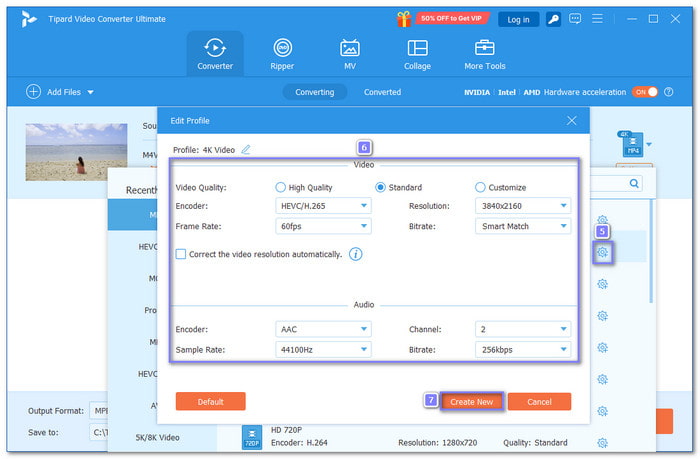700x459 pixels.
Task: Click the 4K MP4 output format icon
Action: [x=631, y=144]
